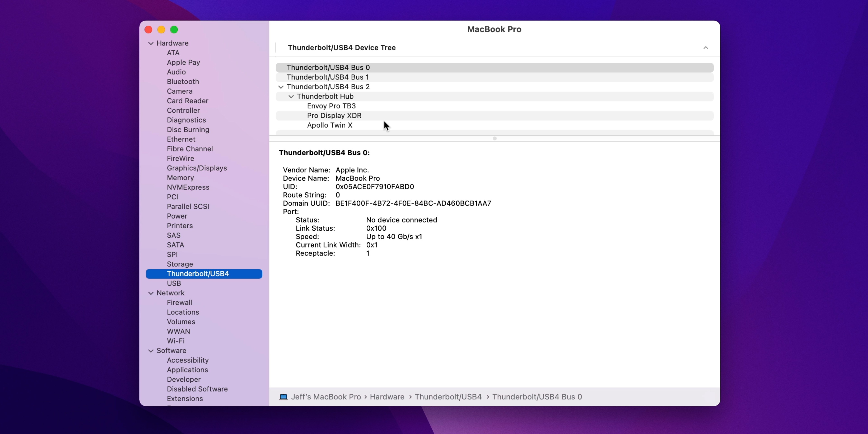Viewport: 868px width, 434px height.
Task: Click the laptop icon in path bar
Action: (x=283, y=397)
